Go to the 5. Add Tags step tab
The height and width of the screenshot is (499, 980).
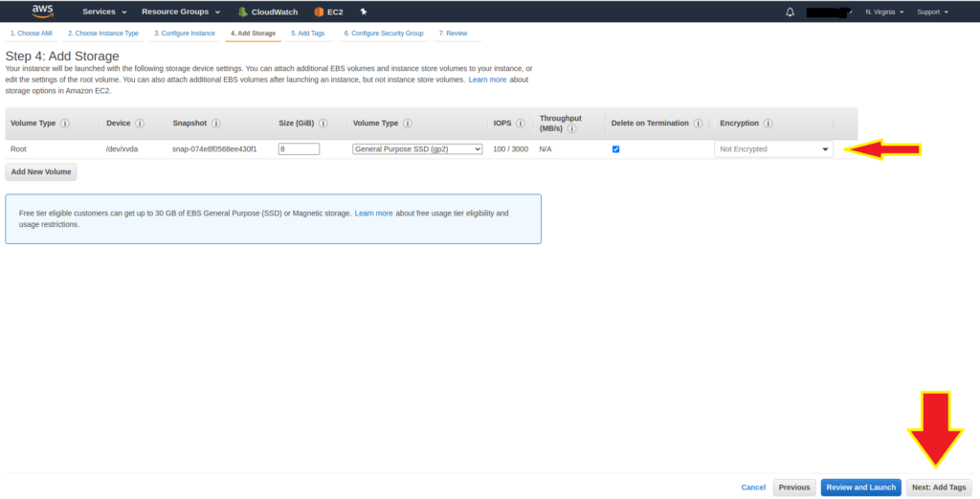pos(307,34)
